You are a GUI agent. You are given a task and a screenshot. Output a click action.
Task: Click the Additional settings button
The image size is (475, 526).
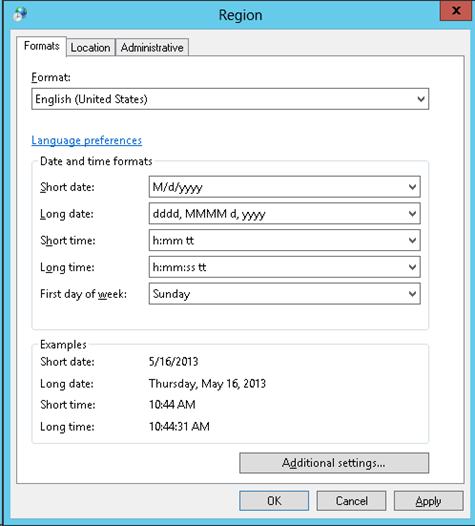click(x=334, y=463)
